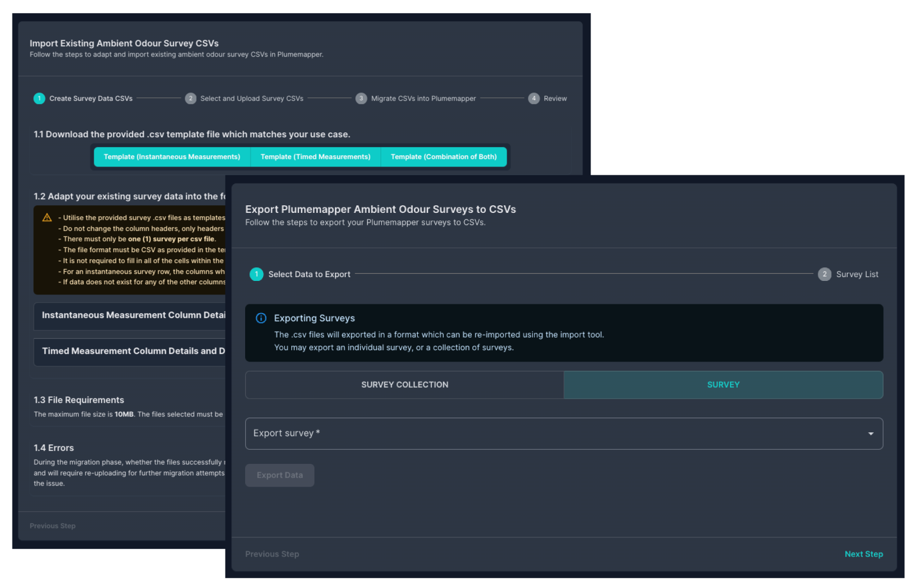The width and height of the screenshot is (913, 588).
Task: Click the 1.4 Errors heading
Action: [x=54, y=448]
